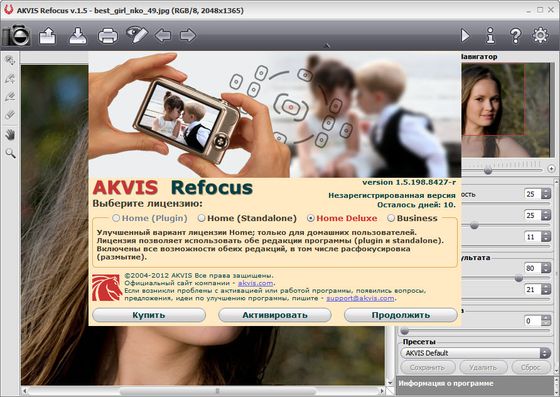This screenshot has width=560, height=397.
Task: Print the image using the printer icon
Action: 108,36
